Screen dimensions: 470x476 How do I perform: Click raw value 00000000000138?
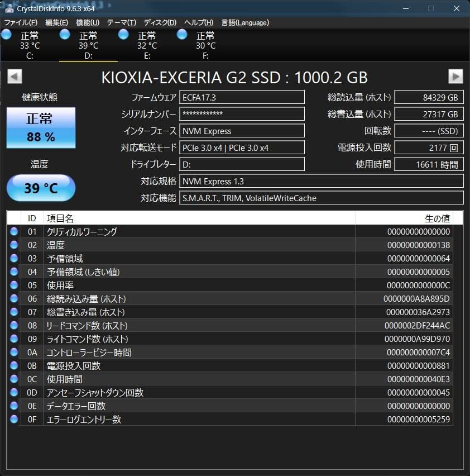pos(419,245)
